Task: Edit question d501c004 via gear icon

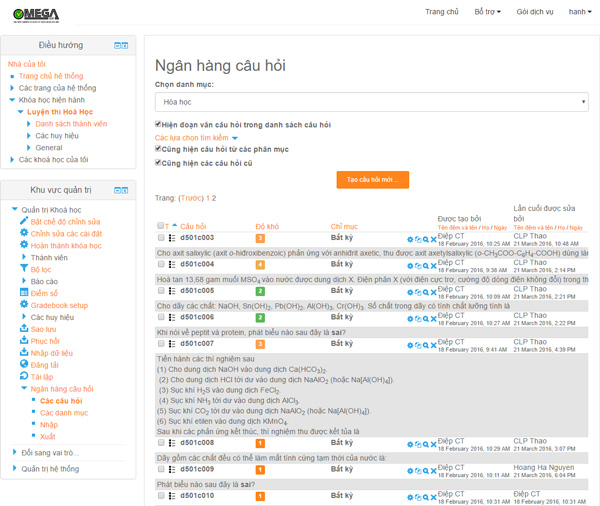Action: tap(410, 266)
